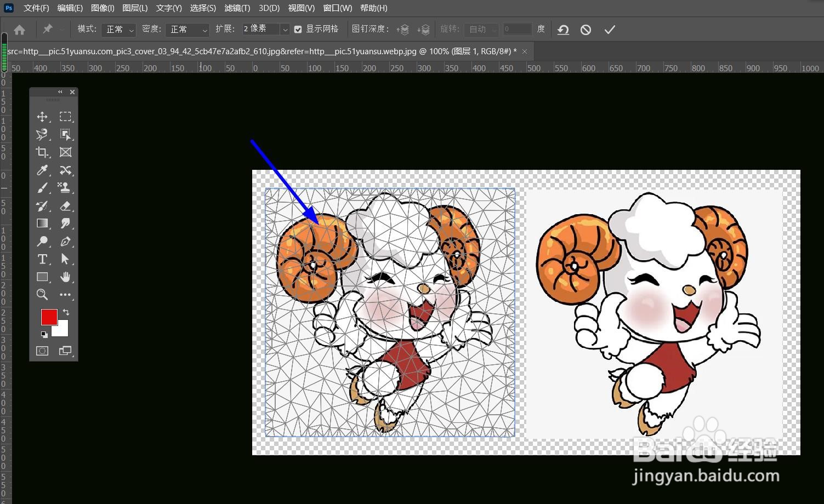Select the Brush tool
The image size is (824, 504).
point(42,188)
